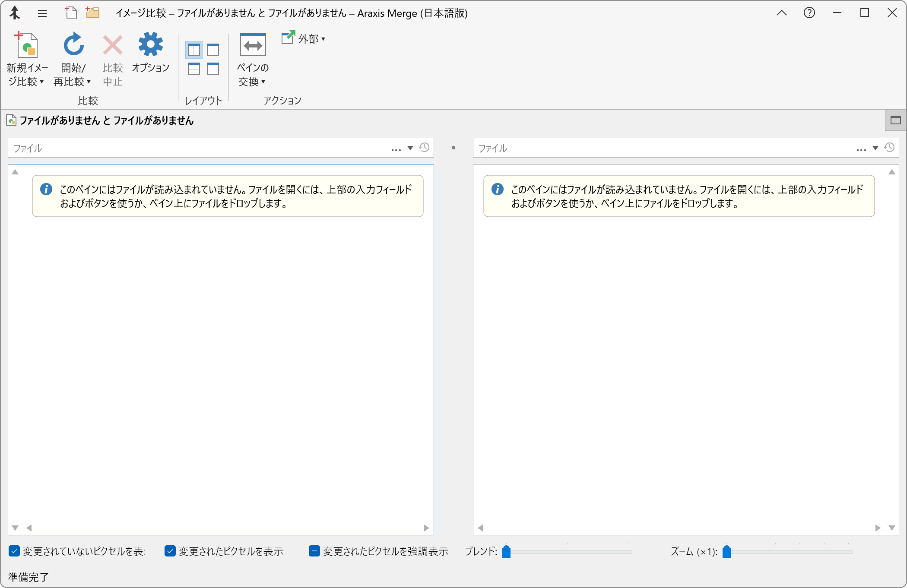Click the ズーム slider handle
Image resolution: width=907 pixels, height=588 pixels.
click(x=727, y=551)
